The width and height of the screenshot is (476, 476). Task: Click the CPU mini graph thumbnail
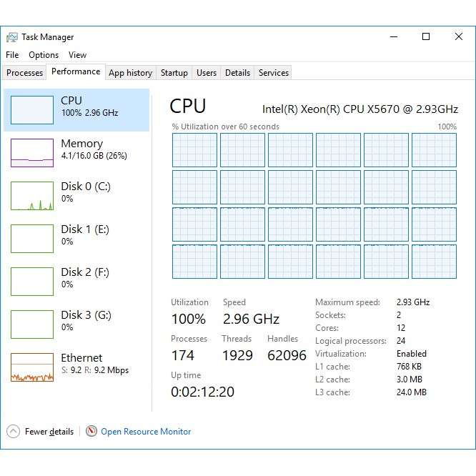32,110
